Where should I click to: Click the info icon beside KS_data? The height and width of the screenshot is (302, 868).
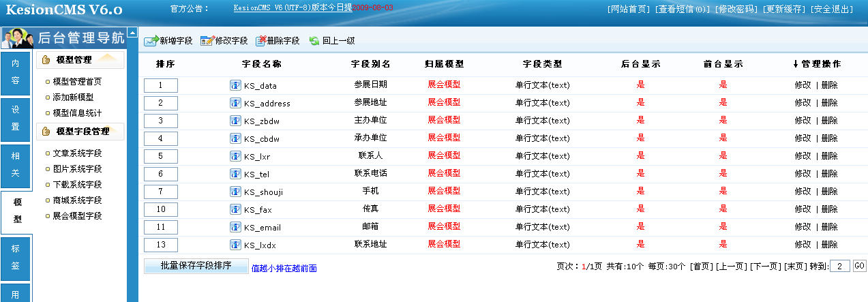pyautogui.click(x=235, y=85)
